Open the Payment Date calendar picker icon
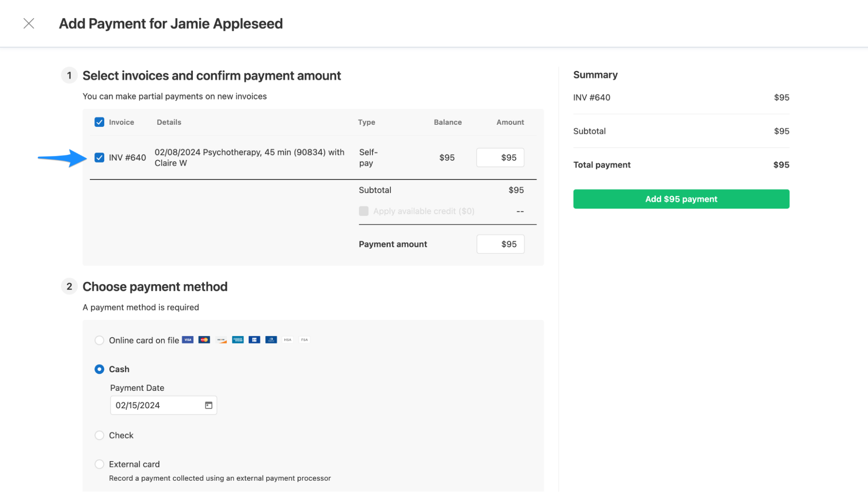 tap(208, 406)
